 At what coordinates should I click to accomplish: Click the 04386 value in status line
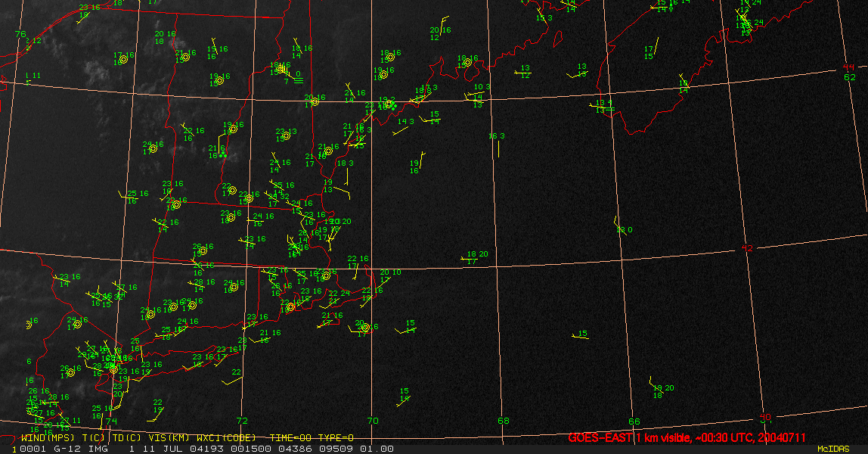pos(293,449)
